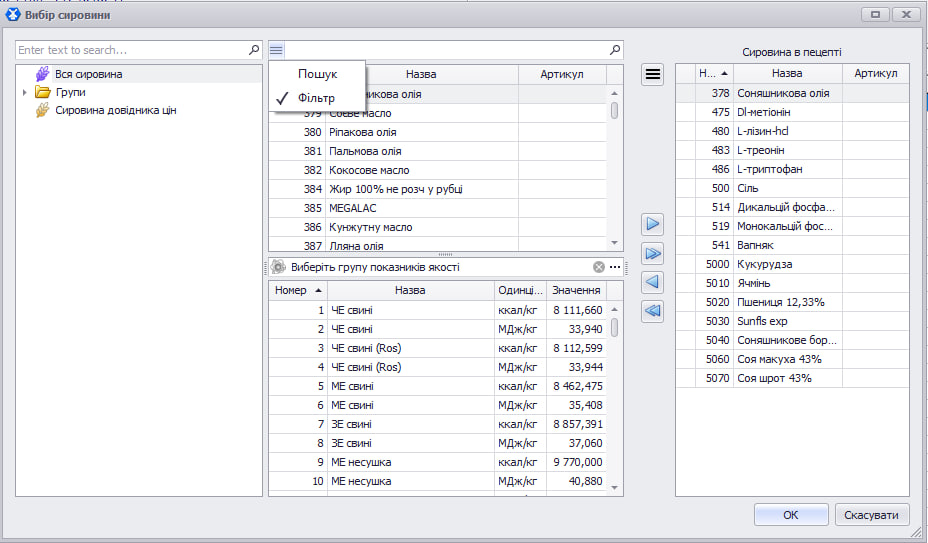Image resolution: width=928 pixels, height=543 pixels.
Task: Select Соняшникова олія in recipe list
Action: [x=792, y=93]
